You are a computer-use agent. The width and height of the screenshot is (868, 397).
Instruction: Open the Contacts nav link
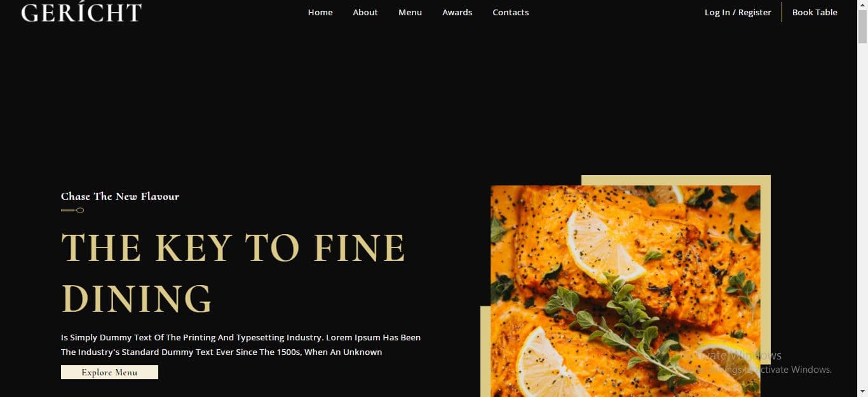511,12
